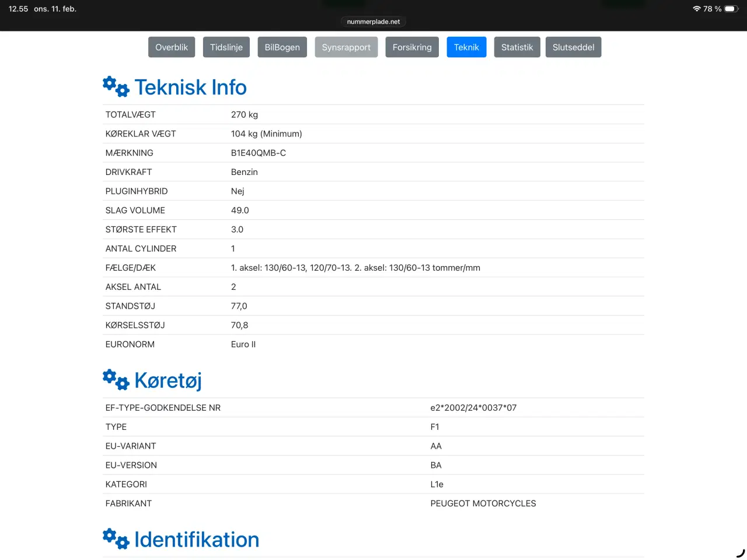This screenshot has width=747, height=560.
Task: Select the Synsrapport tab
Action: [x=346, y=47]
